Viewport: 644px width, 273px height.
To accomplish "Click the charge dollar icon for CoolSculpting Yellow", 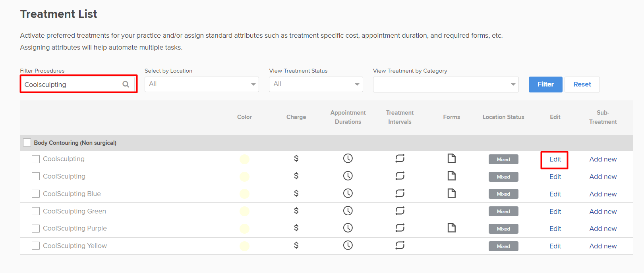I will [296, 245].
